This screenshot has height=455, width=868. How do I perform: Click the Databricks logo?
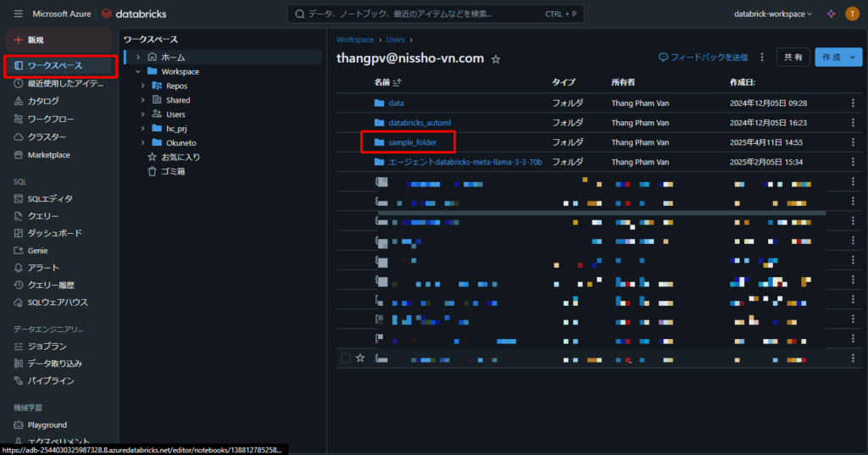pyautogui.click(x=135, y=14)
